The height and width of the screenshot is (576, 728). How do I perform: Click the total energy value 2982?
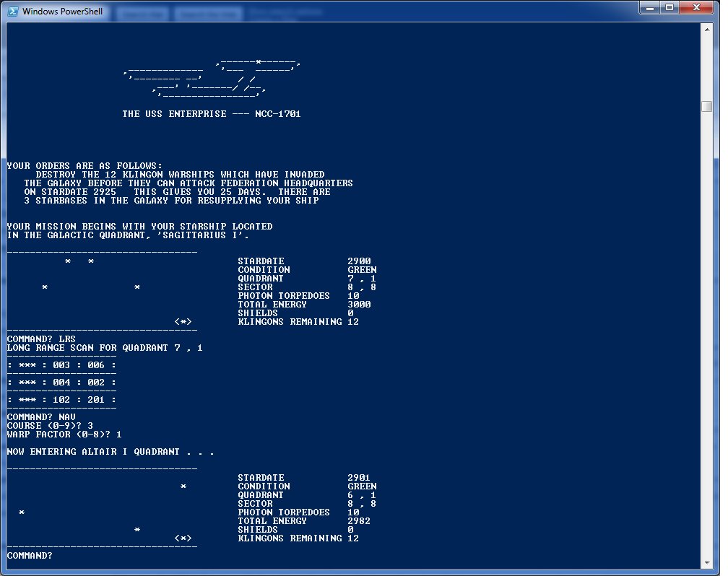359,520
